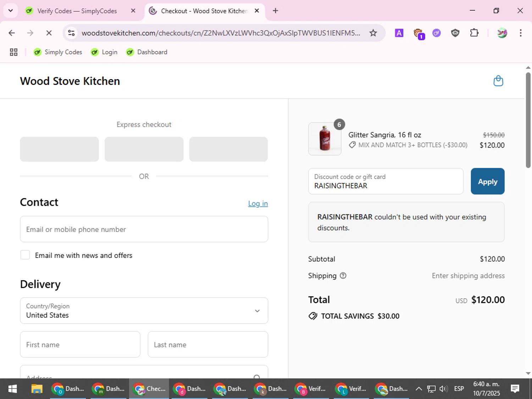The width and height of the screenshot is (532, 399).
Task: Open the Extensions puzzle piece menu
Action: pyautogui.click(x=474, y=33)
